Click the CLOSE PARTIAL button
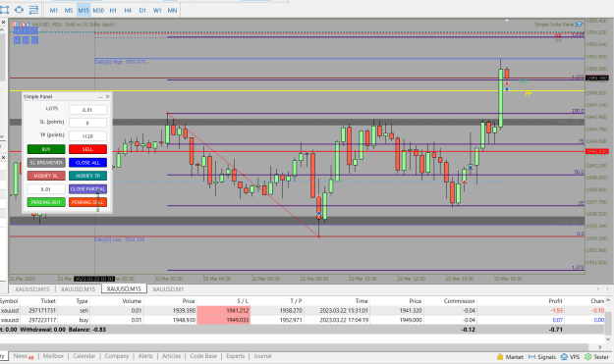The height and width of the screenshot is (364, 614). 87,188
